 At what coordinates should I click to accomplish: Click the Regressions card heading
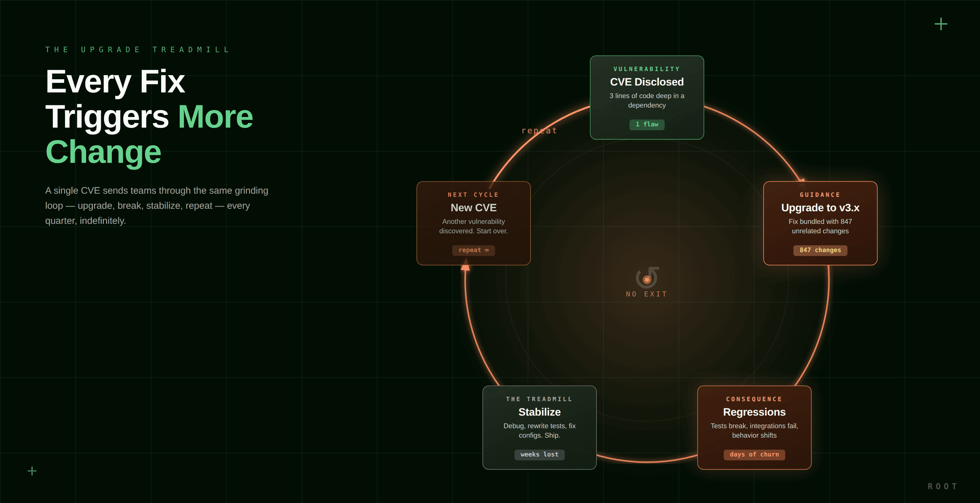point(754,412)
